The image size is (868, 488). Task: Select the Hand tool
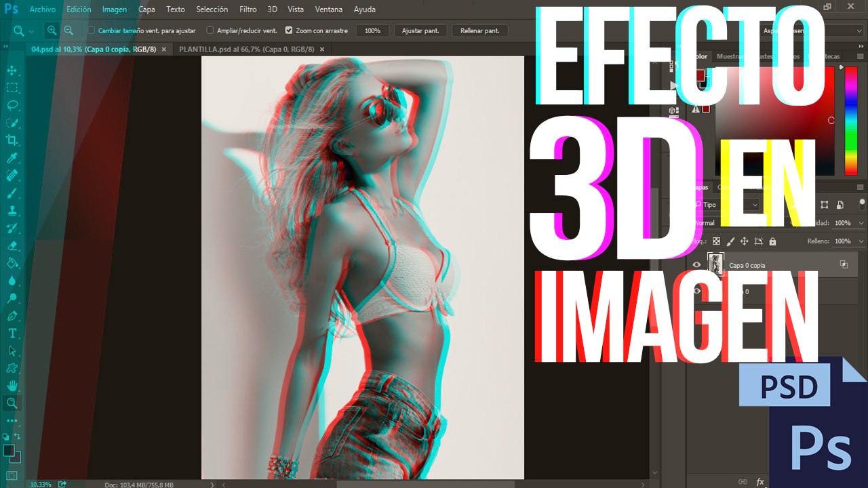point(12,386)
